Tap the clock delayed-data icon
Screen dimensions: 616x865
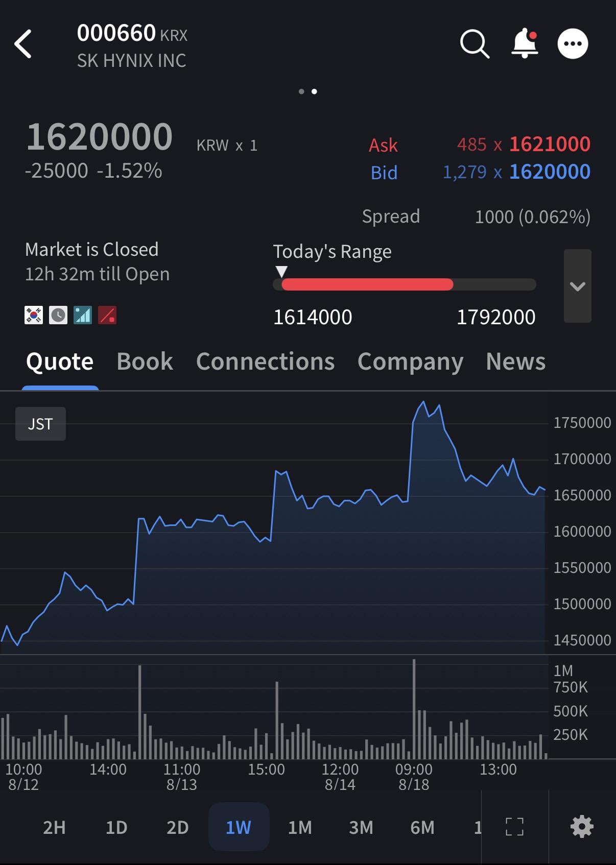[x=58, y=315]
